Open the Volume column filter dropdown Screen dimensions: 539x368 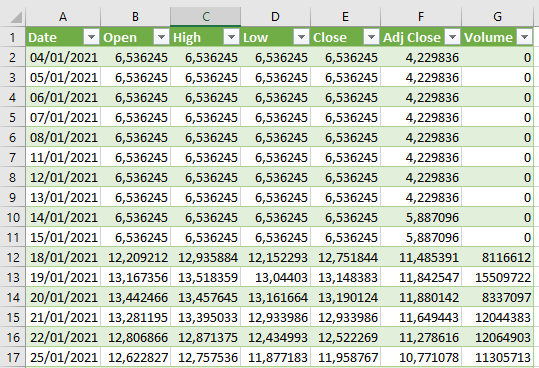(525, 37)
